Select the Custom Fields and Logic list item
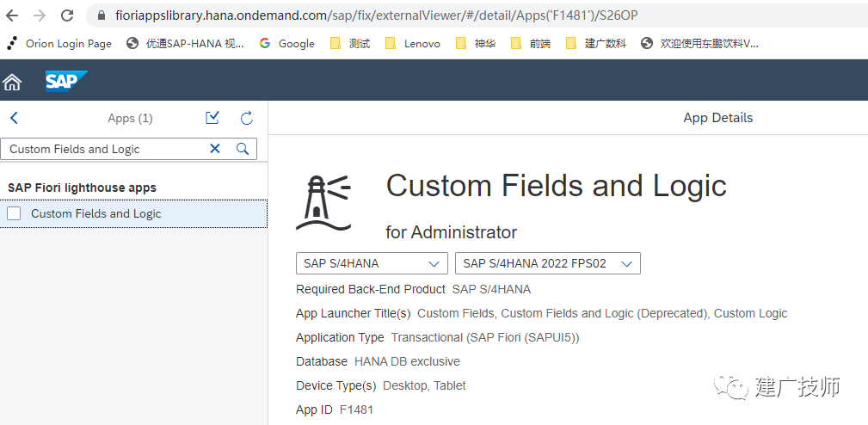This screenshot has height=425, width=868. point(133,213)
